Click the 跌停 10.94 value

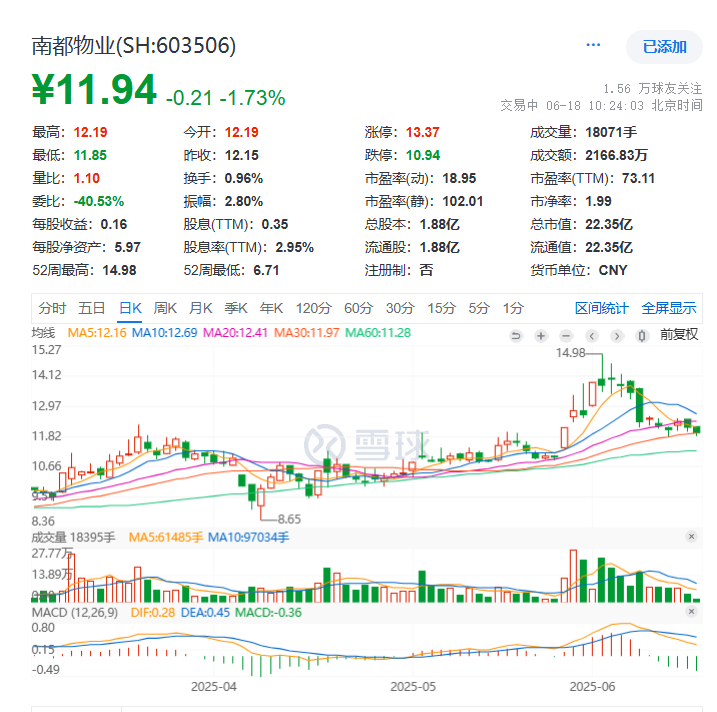423,155
